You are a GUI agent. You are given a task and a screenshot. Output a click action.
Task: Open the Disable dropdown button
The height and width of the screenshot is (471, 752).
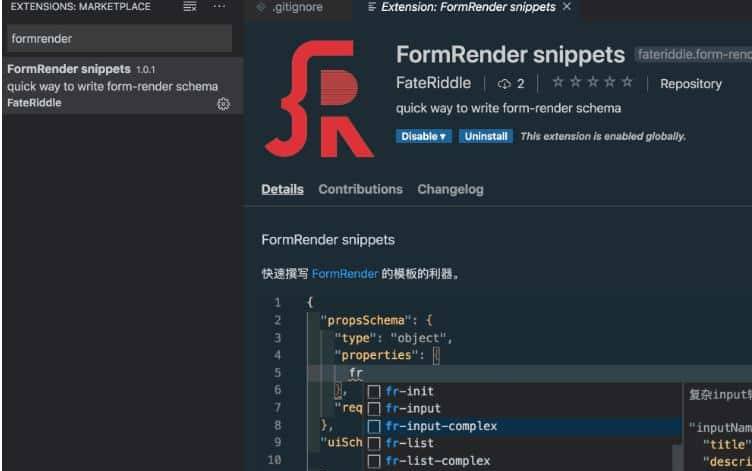point(424,136)
